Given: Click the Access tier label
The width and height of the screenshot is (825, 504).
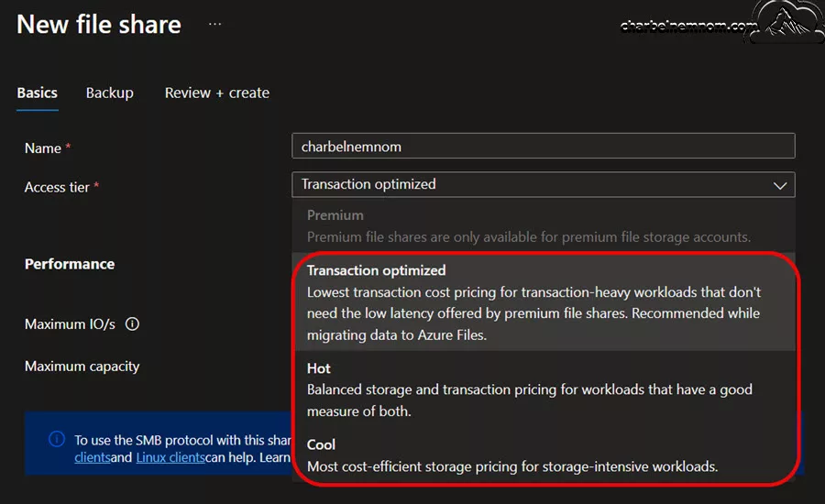Looking at the screenshot, I should point(57,187).
